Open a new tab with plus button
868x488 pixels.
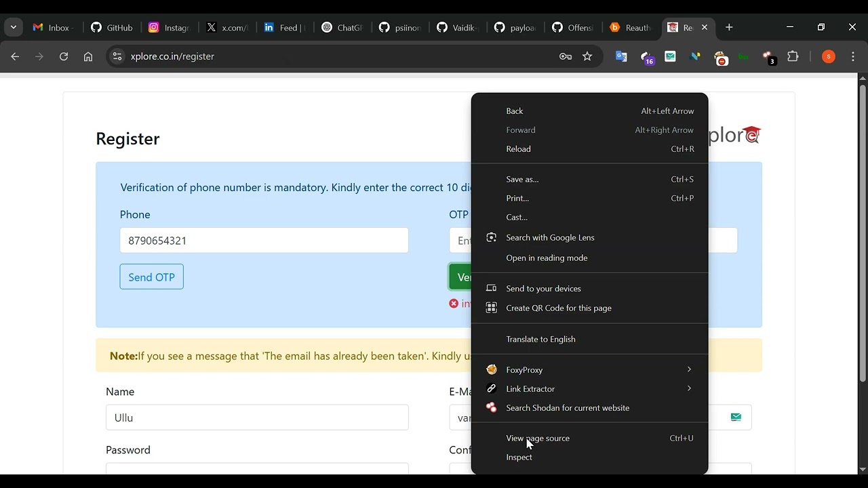point(729,27)
